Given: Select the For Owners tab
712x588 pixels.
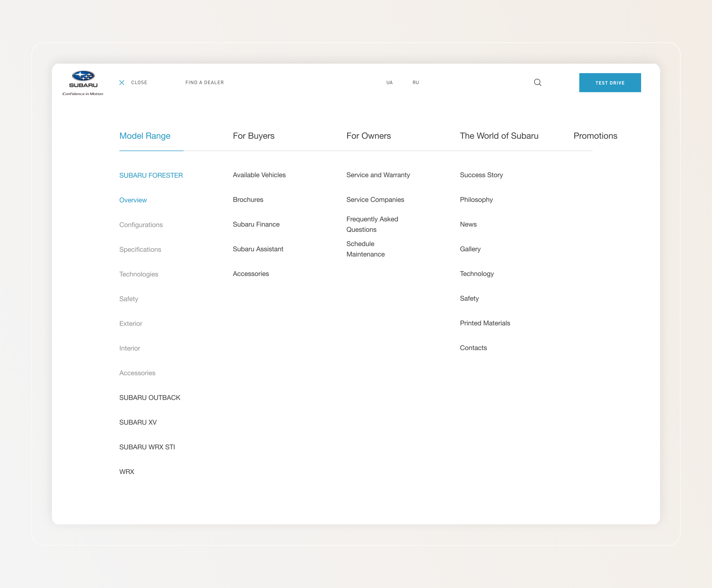Looking at the screenshot, I should (x=368, y=136).
